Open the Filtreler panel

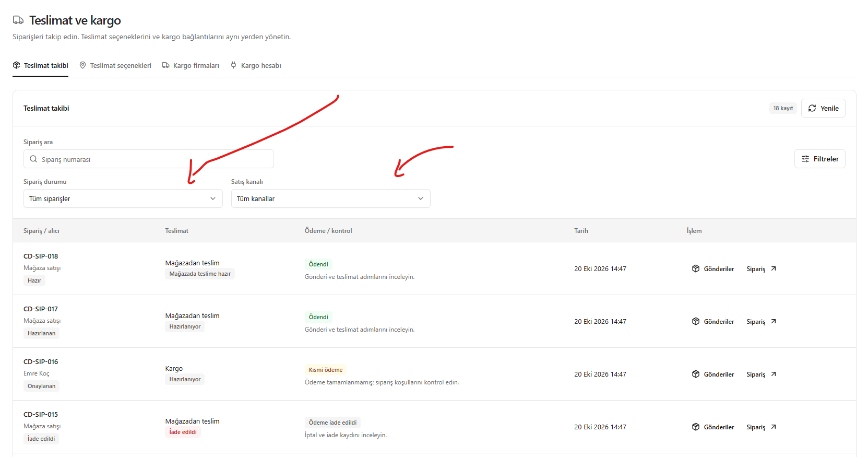[820, 159]
